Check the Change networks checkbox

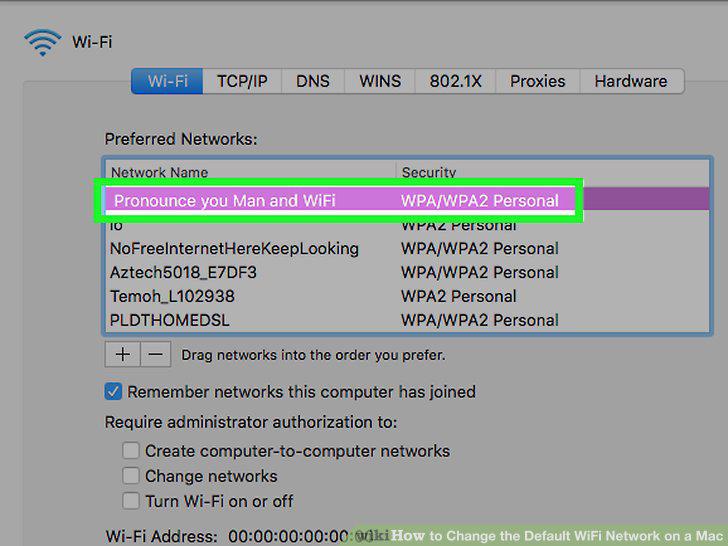point(130,476)
